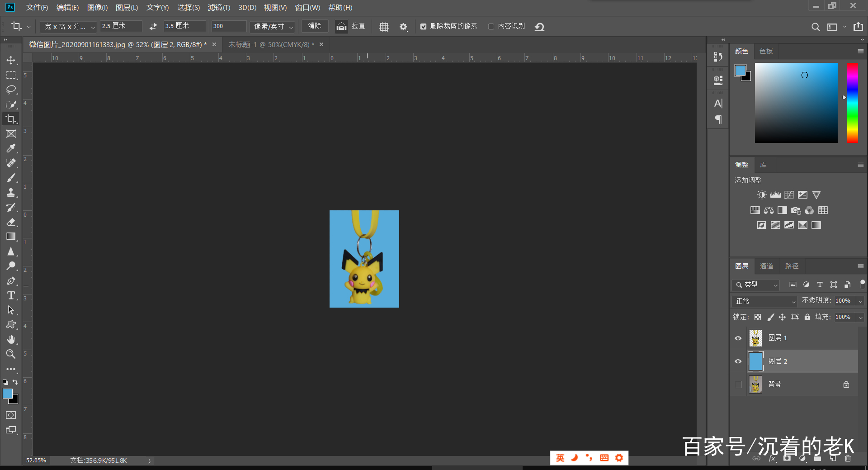Image resolution: width=868 pixels, height=470 pixels.
Task: Click the crop overlay grid icon
Action: pyautogui.click(x=384, y=27)
